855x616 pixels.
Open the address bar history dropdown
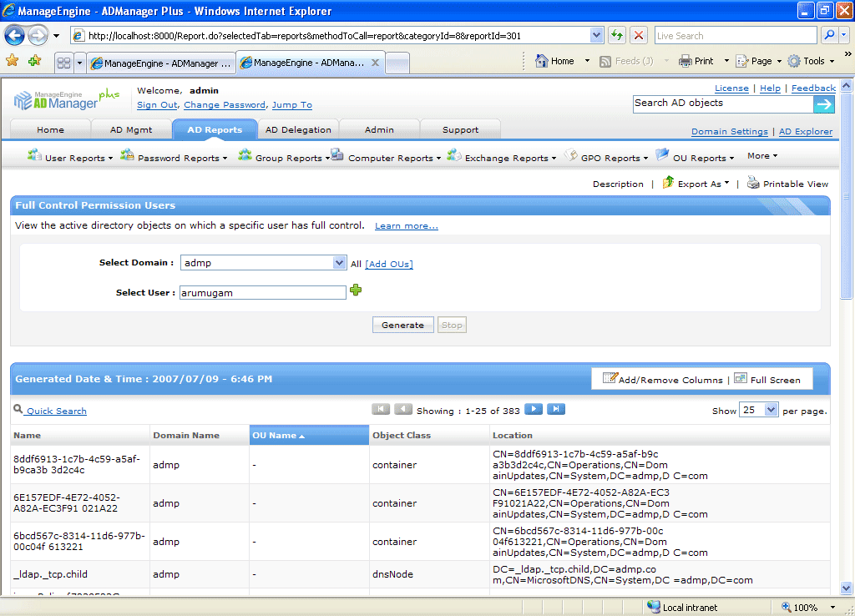(596, 35)
